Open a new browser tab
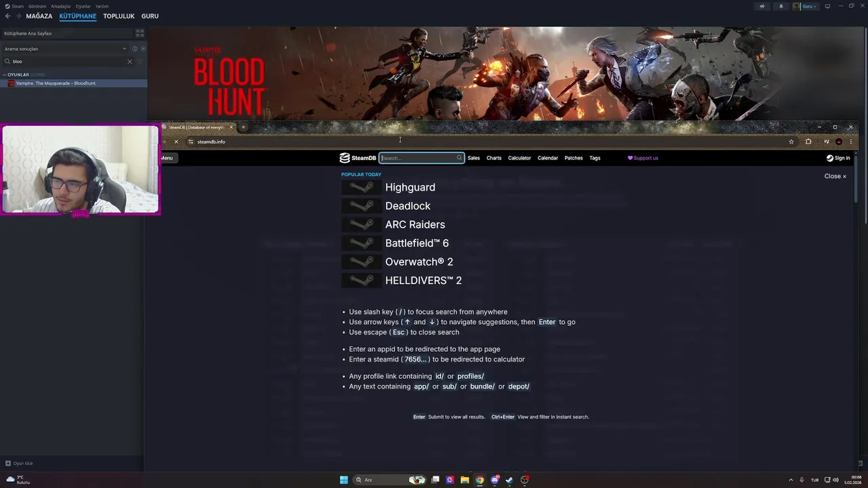 [243, 127]
